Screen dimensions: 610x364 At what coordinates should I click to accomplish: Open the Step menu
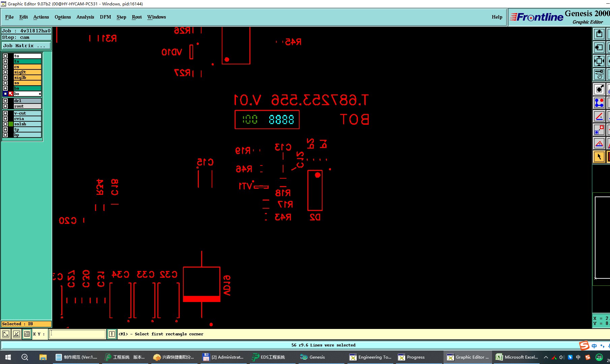tap(121, 17)
